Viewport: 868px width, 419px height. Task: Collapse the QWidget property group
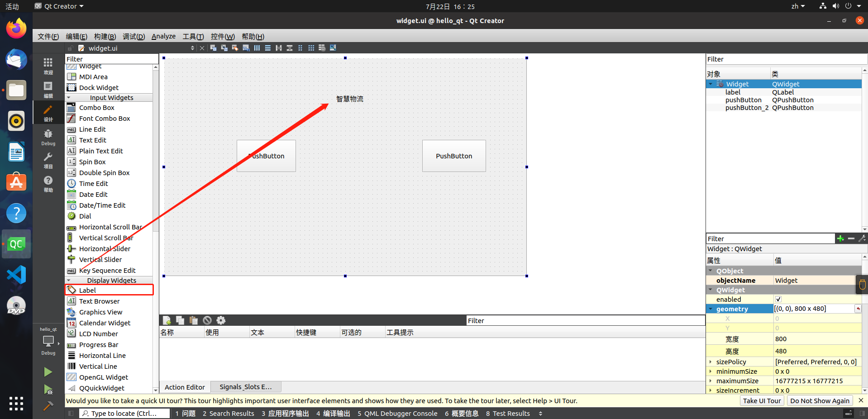(x=711, y=290)
